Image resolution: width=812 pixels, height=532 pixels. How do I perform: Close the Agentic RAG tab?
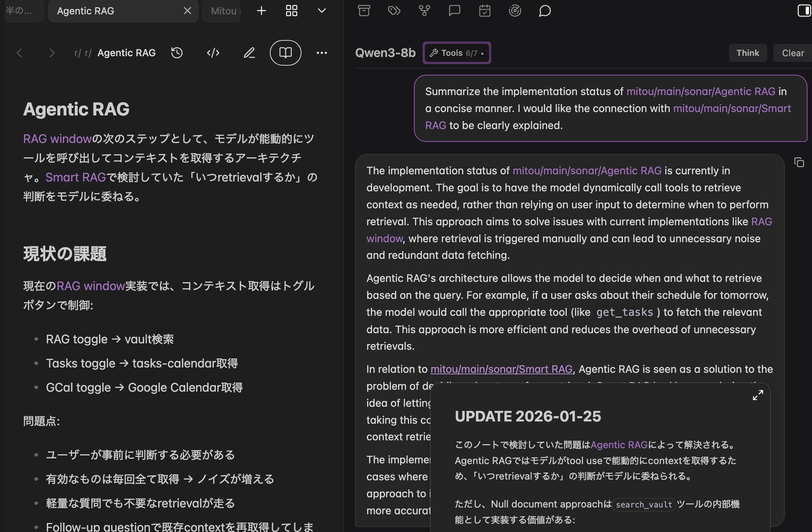click(x=187, y=11)
